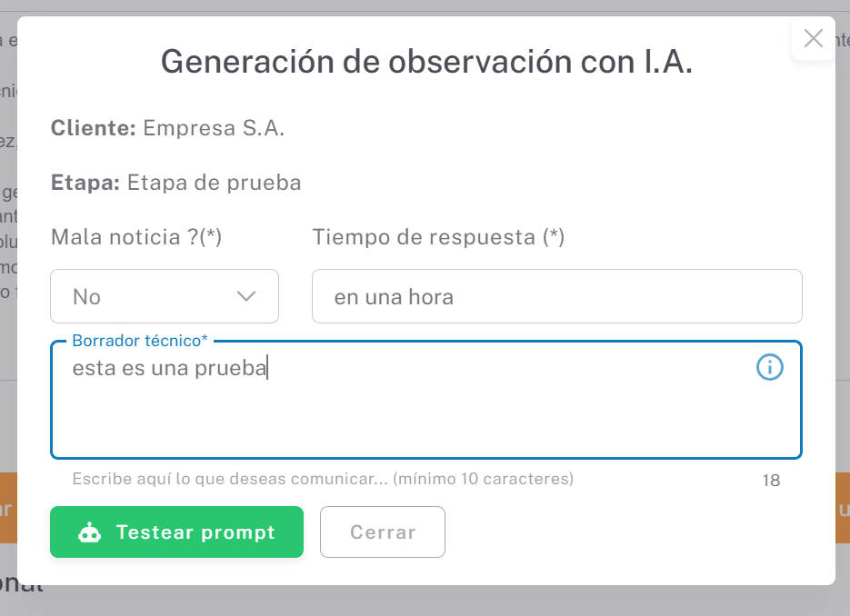
Task: Click the 'Empresa S.A.' client name
Action: pos(214,128)
